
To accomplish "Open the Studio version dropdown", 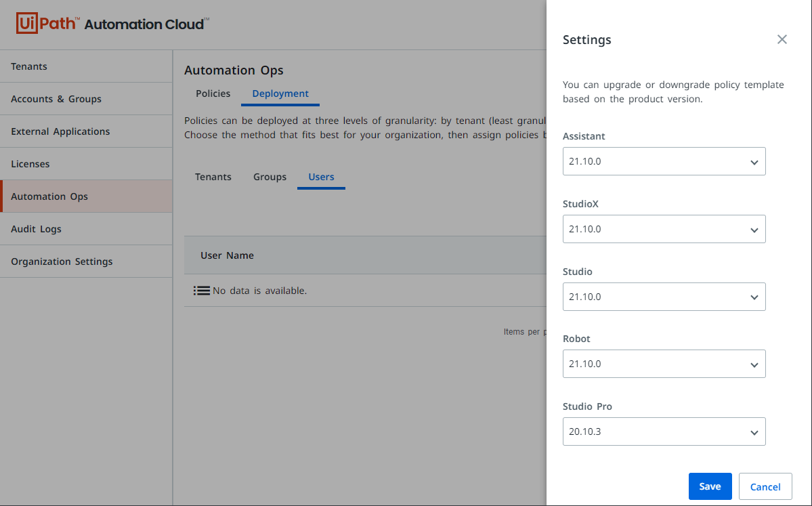I will tap(664, 297).
